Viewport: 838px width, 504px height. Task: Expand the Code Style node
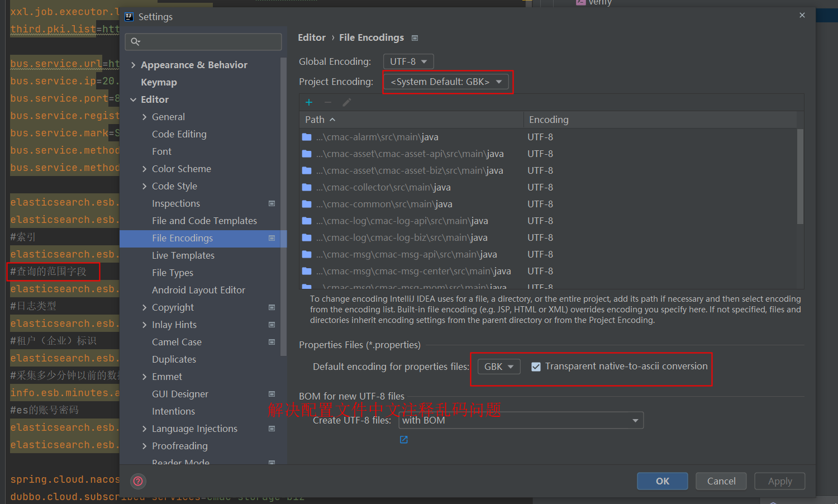pyautogui.click(x=145, y=186)
